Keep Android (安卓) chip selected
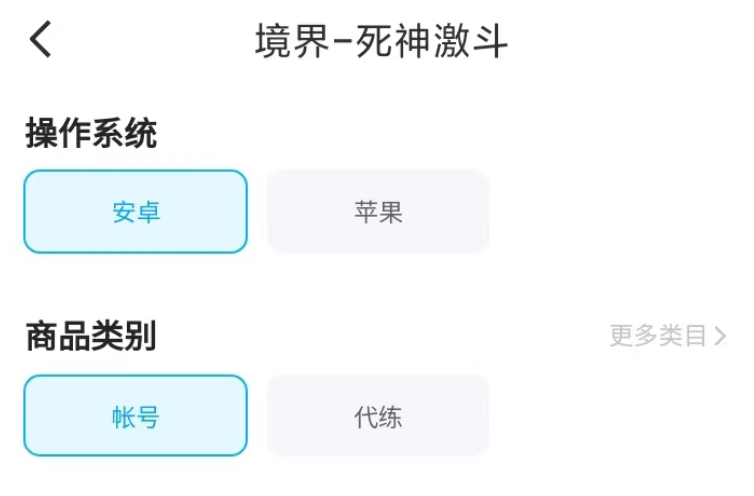754x496 pixels. 135,211
